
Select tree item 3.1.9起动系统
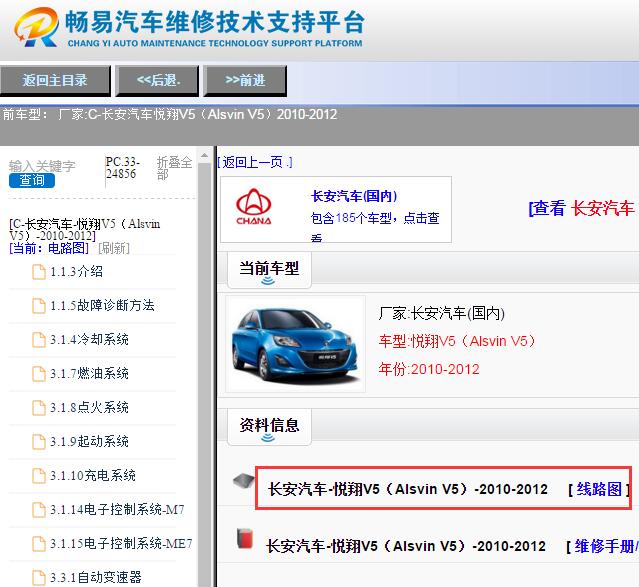click(89, 441)
